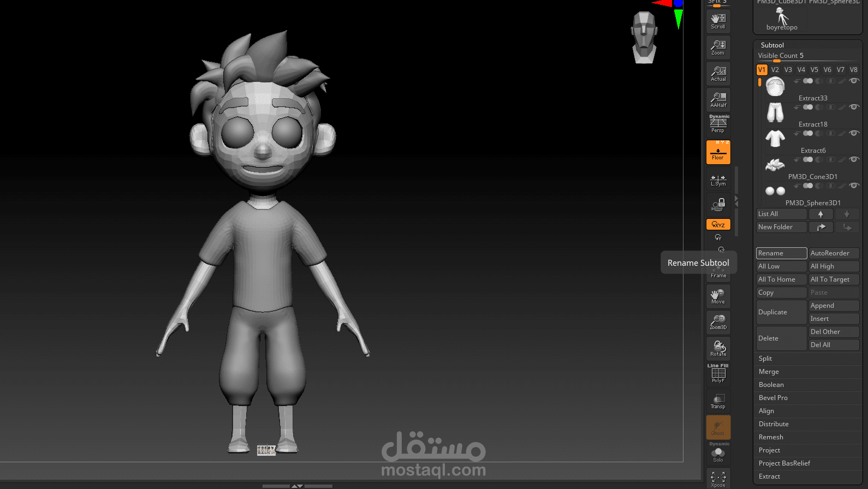This screenshot has height=489, width=868.
Task: Click the head-shaped camera orientation widget
Action: coord(644,37)
